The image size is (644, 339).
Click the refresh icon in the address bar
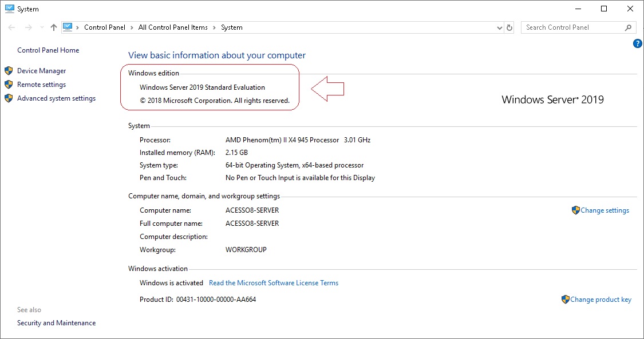(x=509, y=27)
